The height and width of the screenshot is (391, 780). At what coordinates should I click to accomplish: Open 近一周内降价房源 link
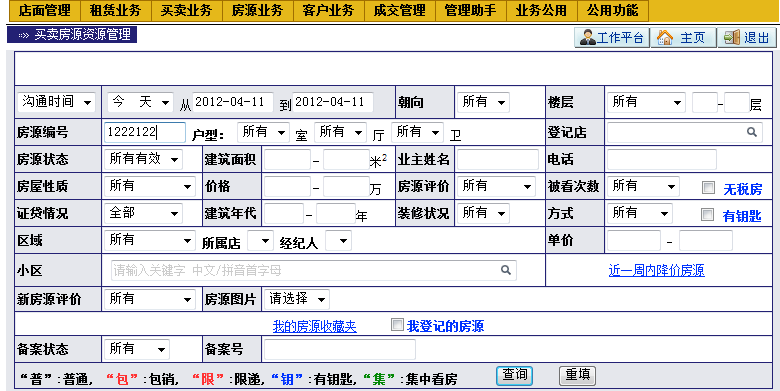coord(657,271)
